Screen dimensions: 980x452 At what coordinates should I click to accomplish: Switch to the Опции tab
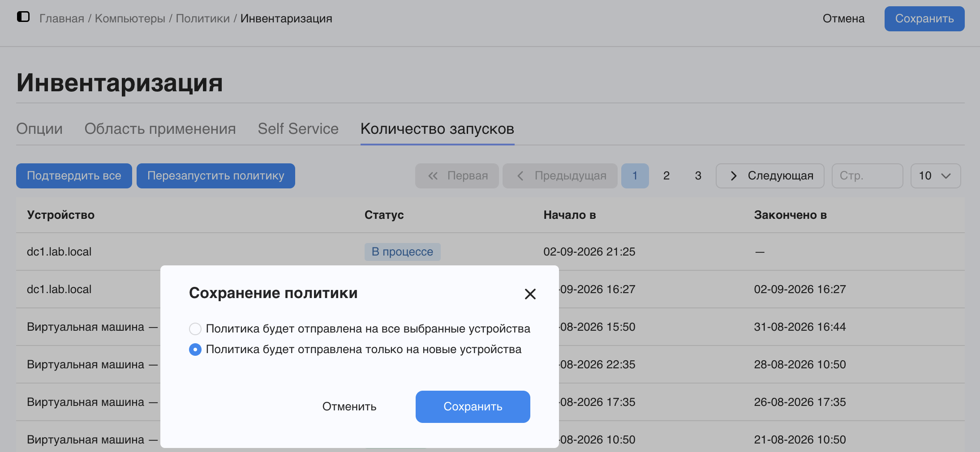coord(39,129)
